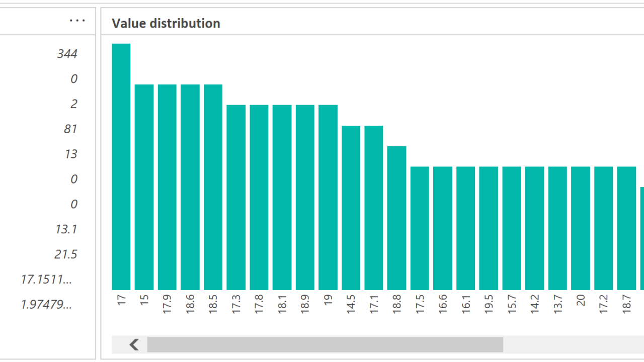
Task: Click the bar labeled 18.6
Action: 190,187
